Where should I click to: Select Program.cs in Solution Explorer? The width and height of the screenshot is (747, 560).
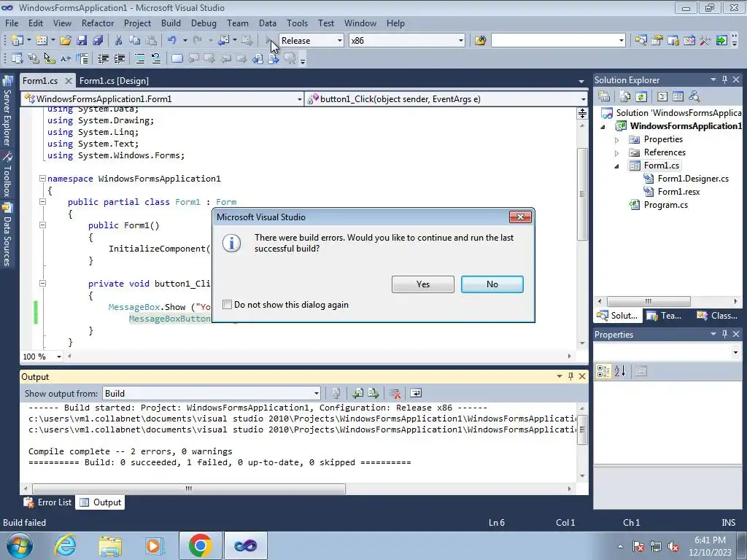click(665, 205)
